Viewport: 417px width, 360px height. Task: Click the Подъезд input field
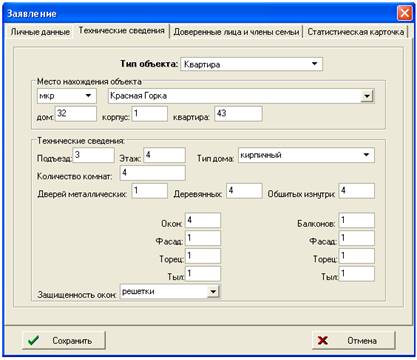93,155
